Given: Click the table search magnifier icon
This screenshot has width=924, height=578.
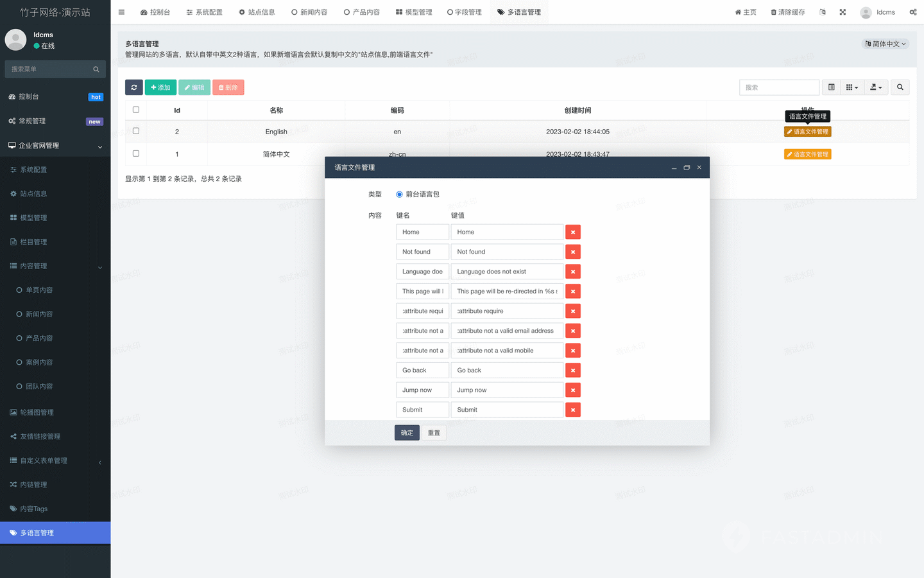Looking at the screenshot, I should pyautogui.click(x=900, y=87).
